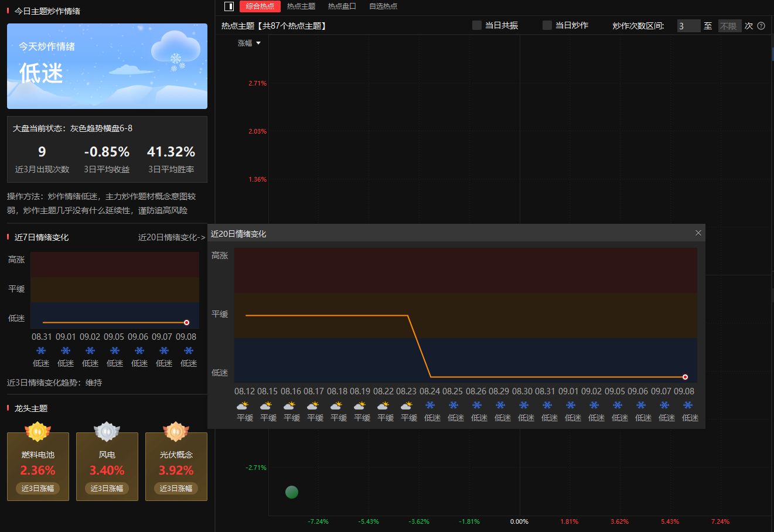Click the snowflake icon under 08.29 in 20-day popup
This screenshot has height=532, width=774.
pyautogui.click(x=500, y=405)
